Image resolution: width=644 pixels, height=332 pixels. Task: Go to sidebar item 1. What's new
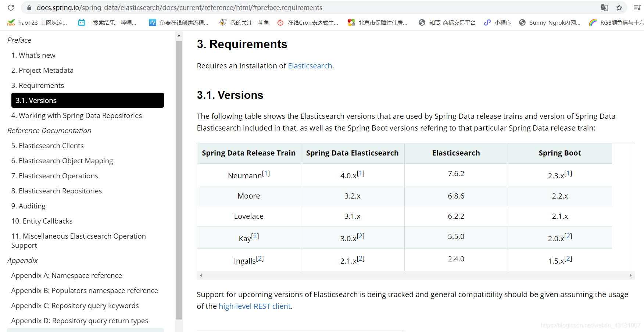(x=33, y=55)
